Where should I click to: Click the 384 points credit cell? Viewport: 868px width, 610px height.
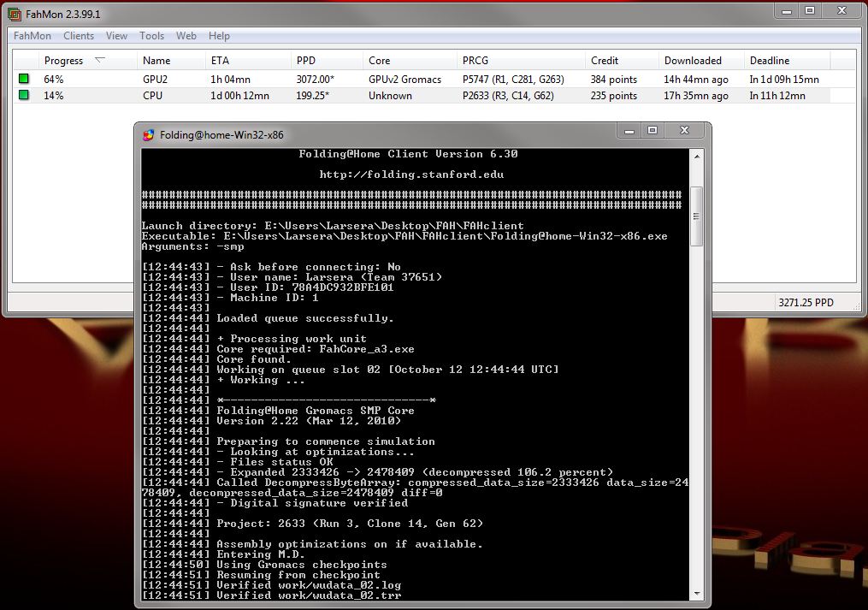[x=614, y=80]
